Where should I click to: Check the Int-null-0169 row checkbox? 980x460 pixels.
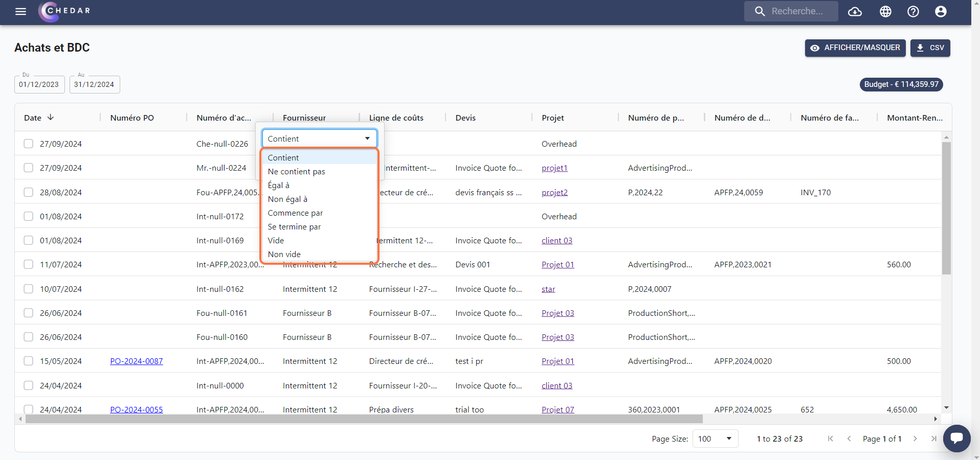(29, 240)
